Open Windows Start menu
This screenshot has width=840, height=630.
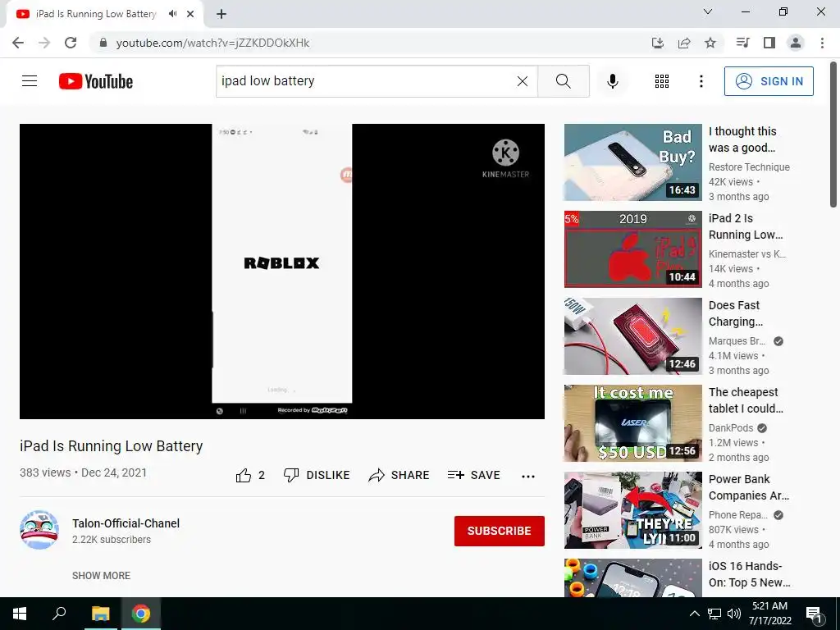pyautogui.click(x=20, y=614)
